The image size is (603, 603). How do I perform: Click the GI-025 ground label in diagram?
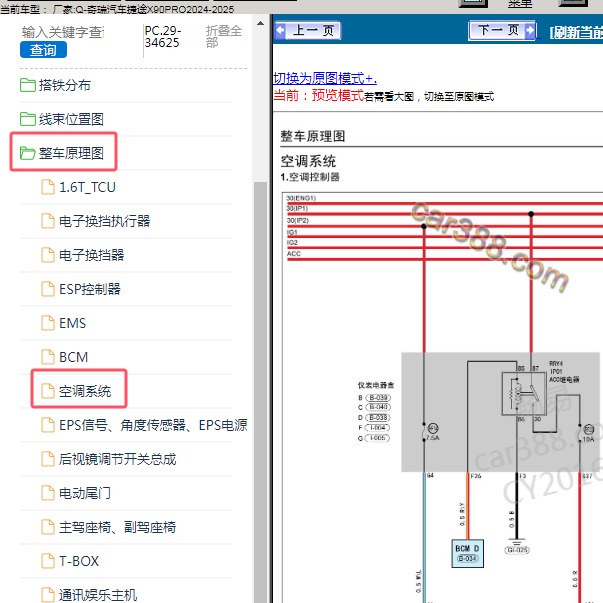[516, 550]
